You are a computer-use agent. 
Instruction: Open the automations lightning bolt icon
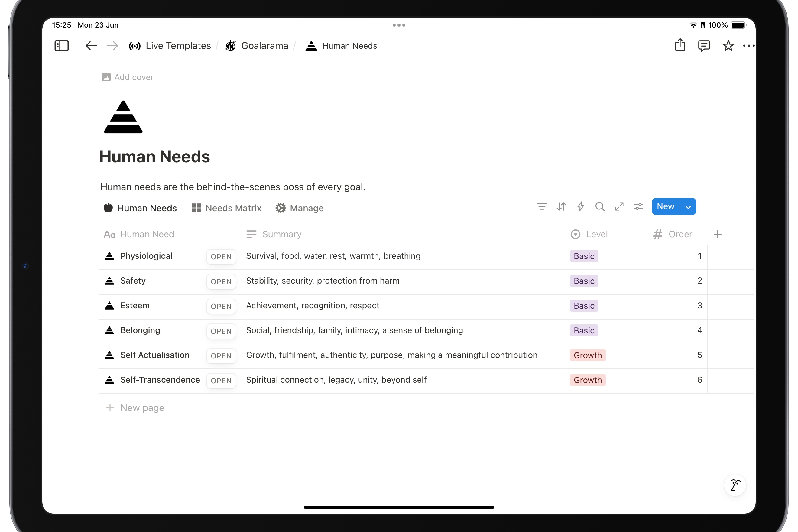coord(581,206)
